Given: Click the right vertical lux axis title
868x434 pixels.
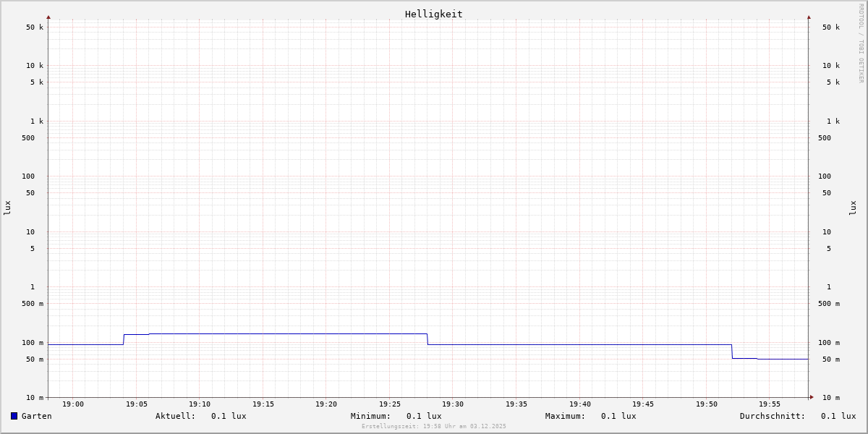Looking at the screenshot, I should click(x=853, y=208).
